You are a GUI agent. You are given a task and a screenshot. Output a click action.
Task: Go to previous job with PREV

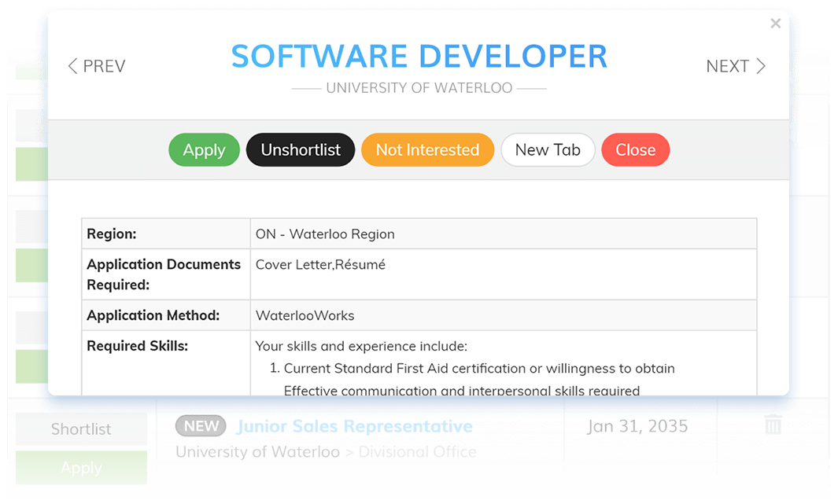tap(97, 66)
